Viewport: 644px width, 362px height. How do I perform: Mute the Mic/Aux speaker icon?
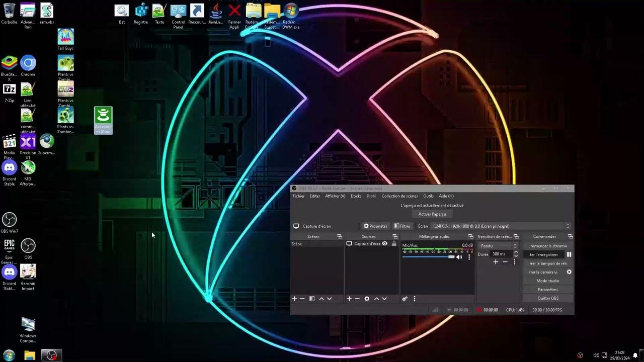459,257
